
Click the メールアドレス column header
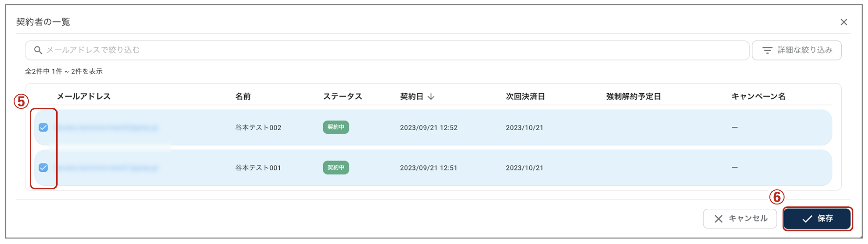point(83,97)
